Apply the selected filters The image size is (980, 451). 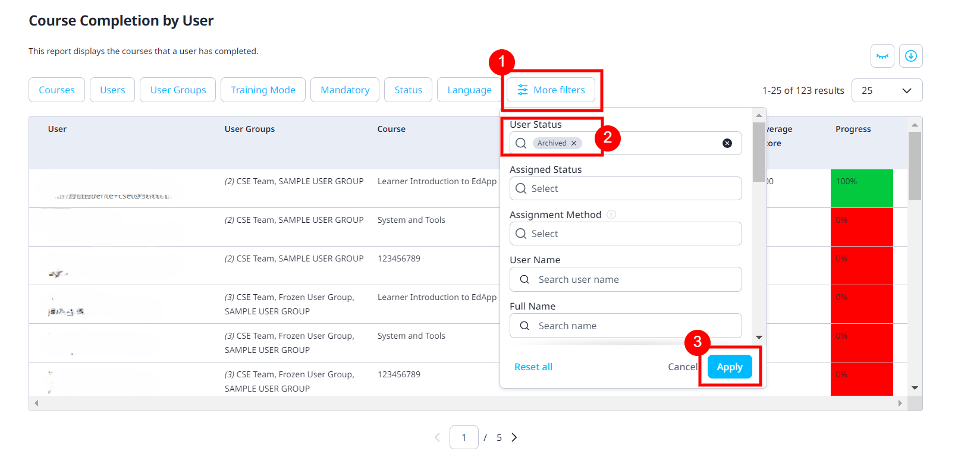click(x=730, y=367)
